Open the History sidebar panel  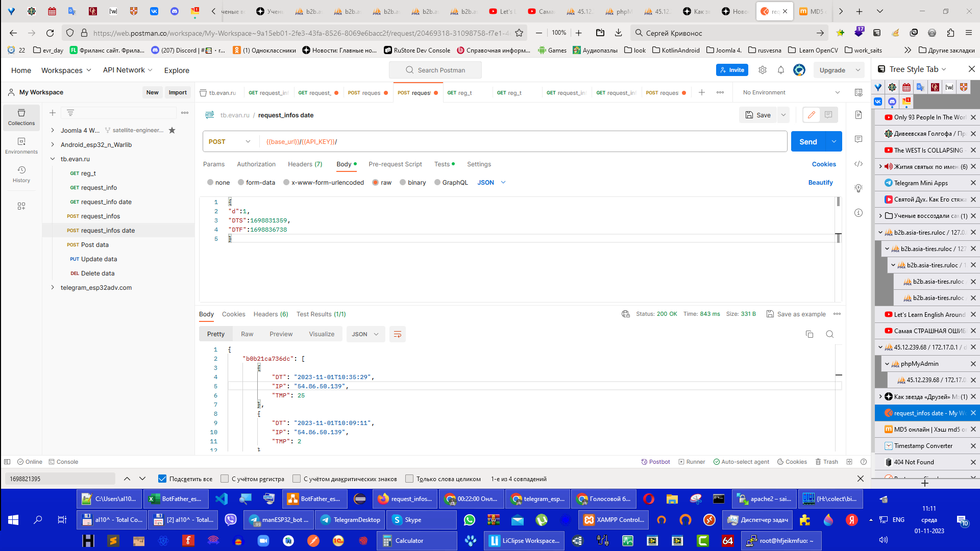point(21,174)
